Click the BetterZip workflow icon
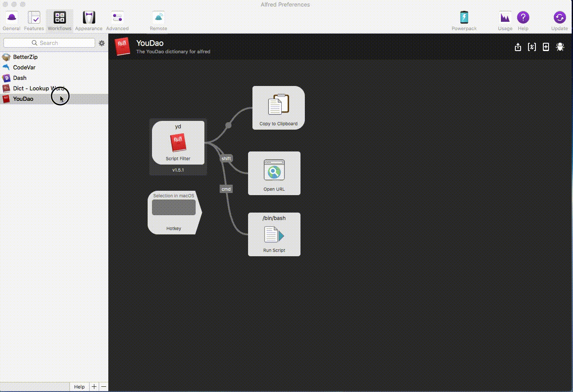 tap(6, 57)
